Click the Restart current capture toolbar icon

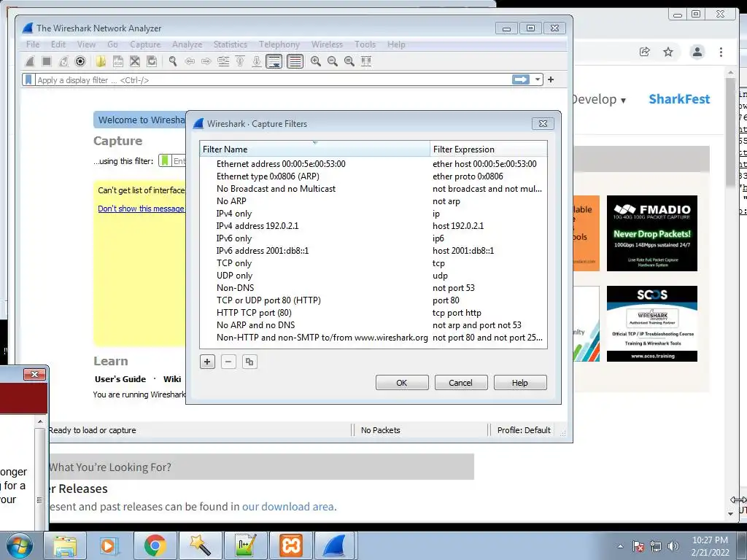63,61
